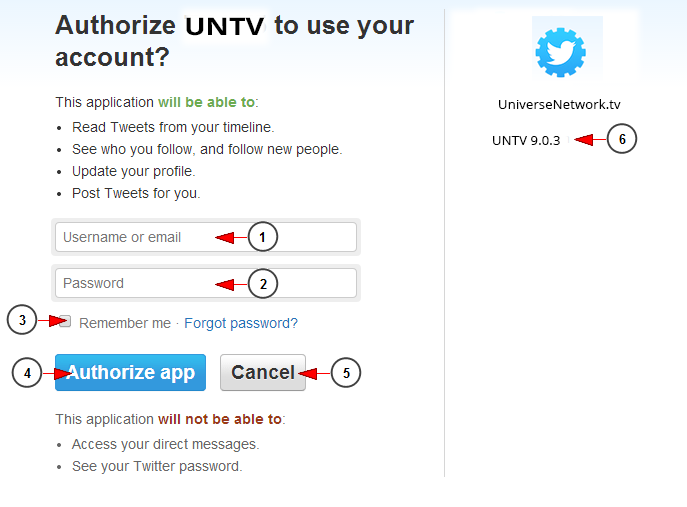687x507 pixels.
Task: Click the circled number 1 callout
Action: (262, 237)
